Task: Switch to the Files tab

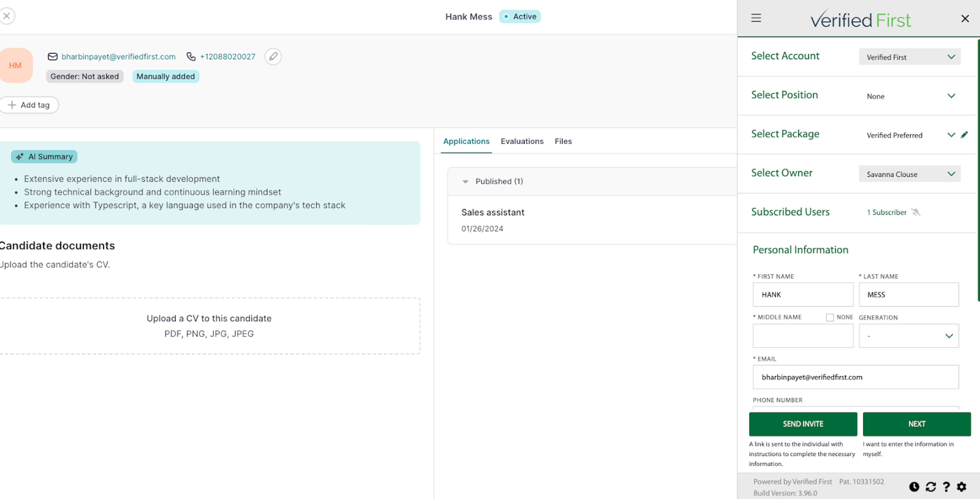Action: click(563, 141)
